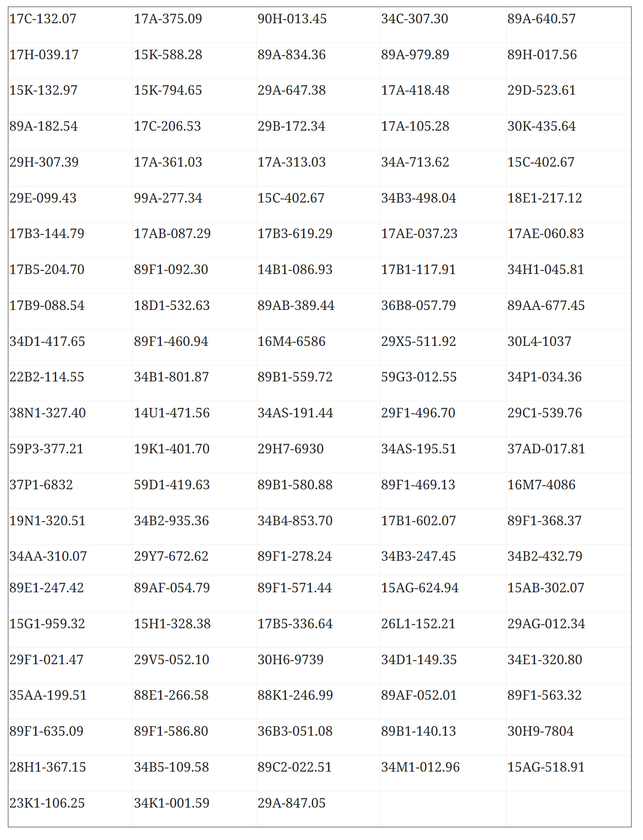Click the 15K-794.65 table cell
643x840 pixels.
(x=194, y=96)
